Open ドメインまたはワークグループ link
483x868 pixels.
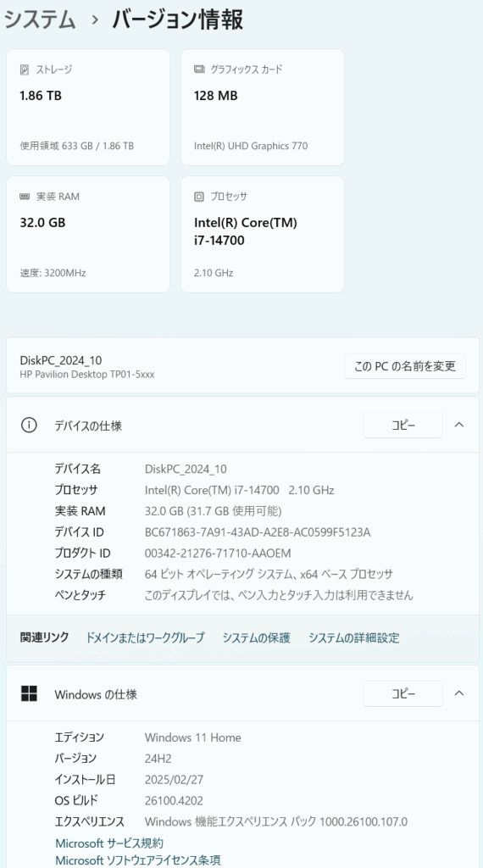click(145, 637)
